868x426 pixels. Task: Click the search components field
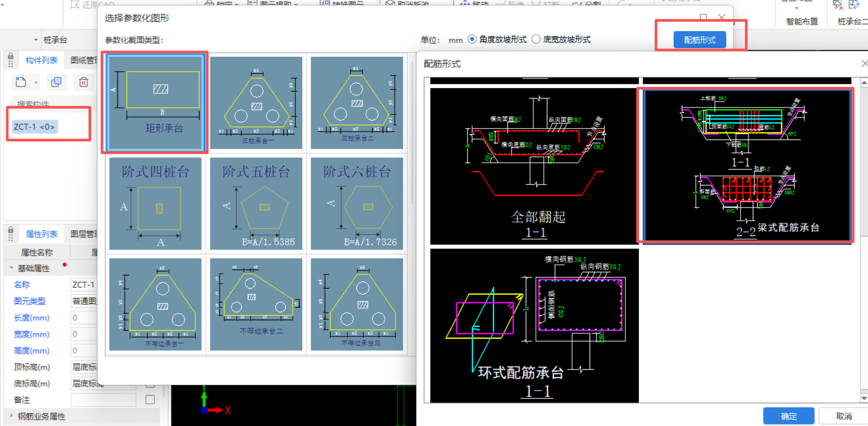(53, 103)
